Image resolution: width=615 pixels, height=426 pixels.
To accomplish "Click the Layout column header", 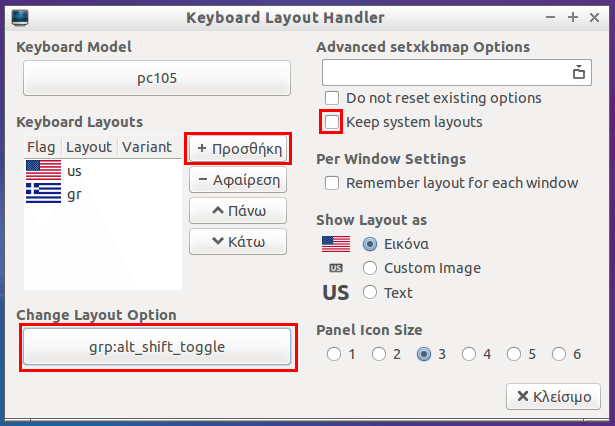I will (89, 147).
